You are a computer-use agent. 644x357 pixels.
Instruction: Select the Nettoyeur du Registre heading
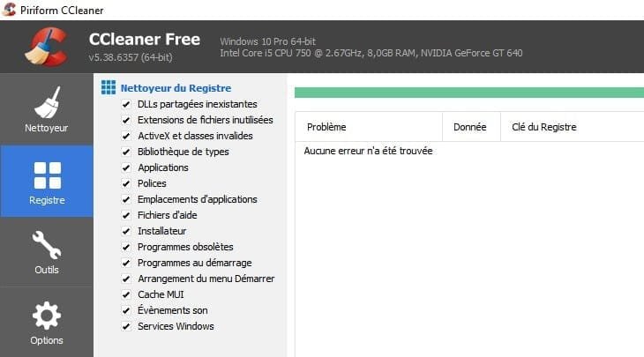coord(176,88)
